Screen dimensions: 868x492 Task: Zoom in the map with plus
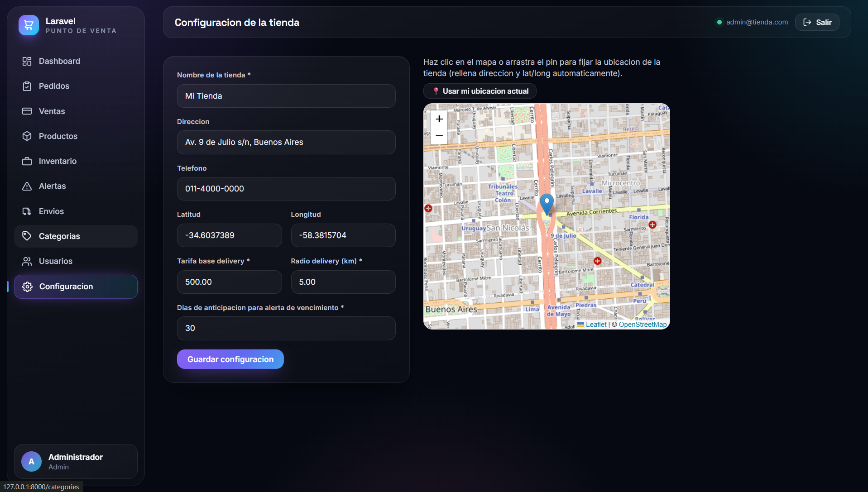[439, 119]
